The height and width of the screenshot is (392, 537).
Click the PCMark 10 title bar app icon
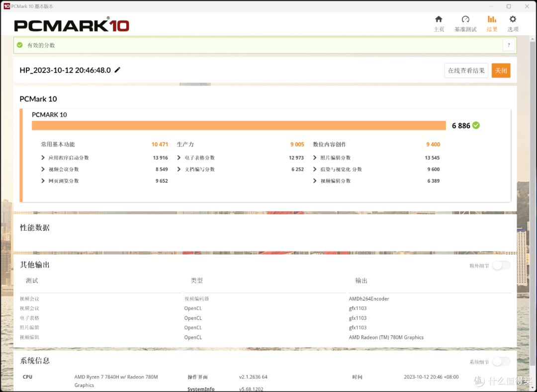pos(6,6)
